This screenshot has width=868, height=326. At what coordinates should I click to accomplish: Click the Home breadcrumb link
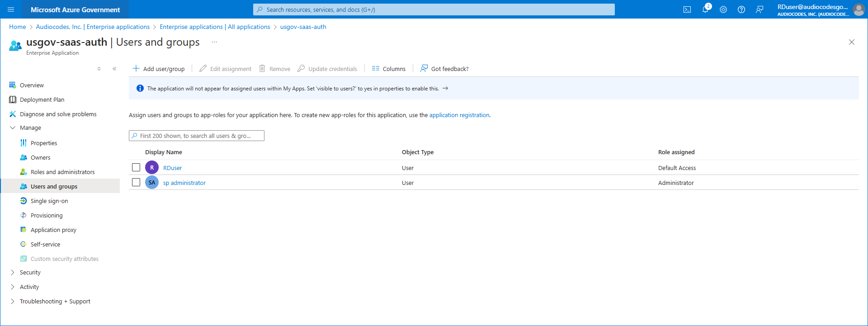18,27
